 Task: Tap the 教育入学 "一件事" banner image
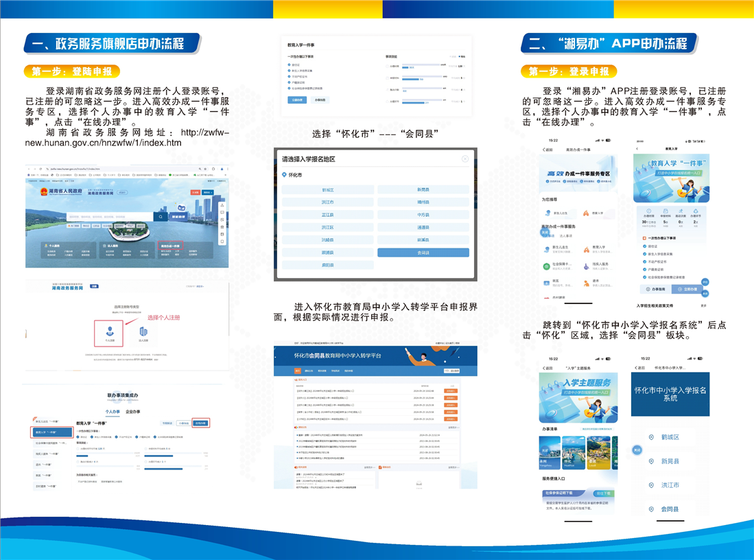[x=671, y=178]
